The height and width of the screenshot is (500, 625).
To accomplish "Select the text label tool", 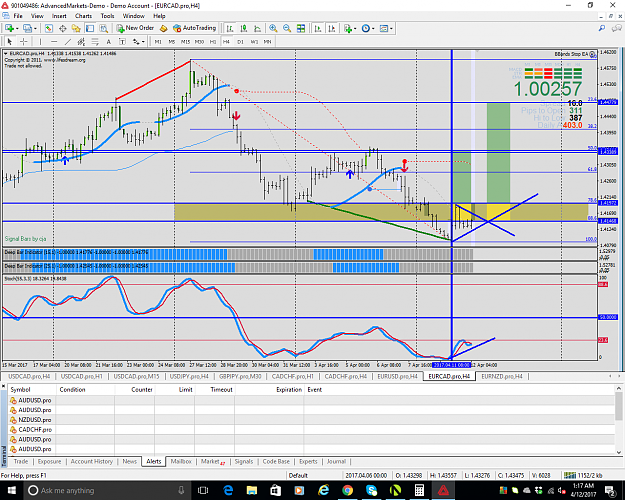I will click(122, 41).
